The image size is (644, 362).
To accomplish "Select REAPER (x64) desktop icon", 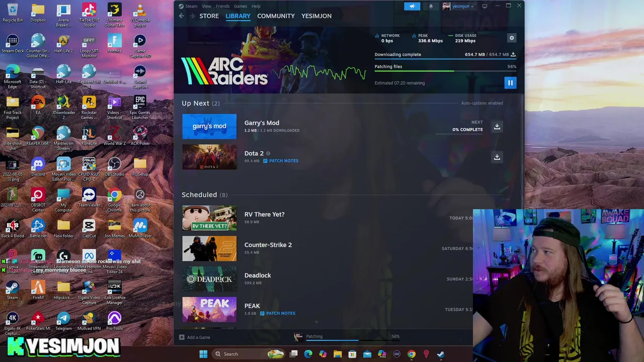I will coord(38,137).
